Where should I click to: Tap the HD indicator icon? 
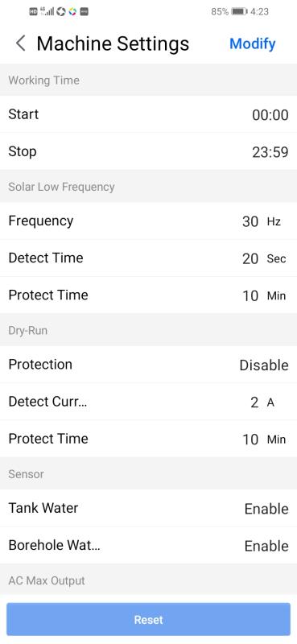click(34, 12)
